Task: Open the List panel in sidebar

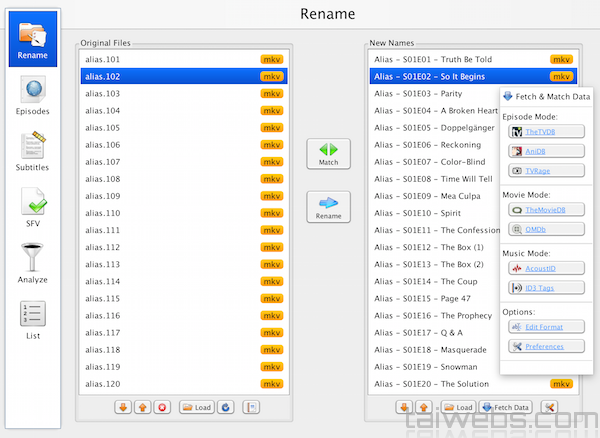Action: [32, 322]
